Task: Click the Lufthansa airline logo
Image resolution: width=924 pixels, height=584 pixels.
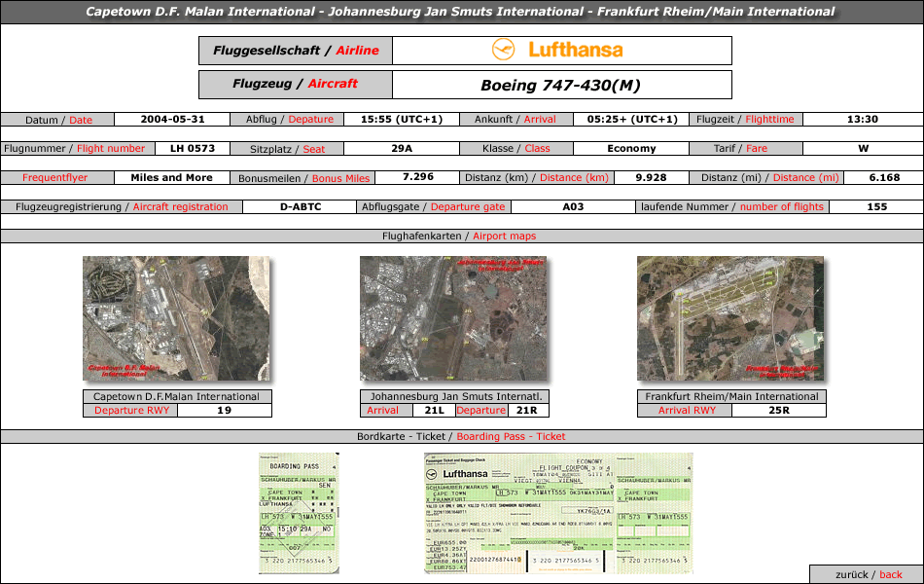Action: coord(557,51)
